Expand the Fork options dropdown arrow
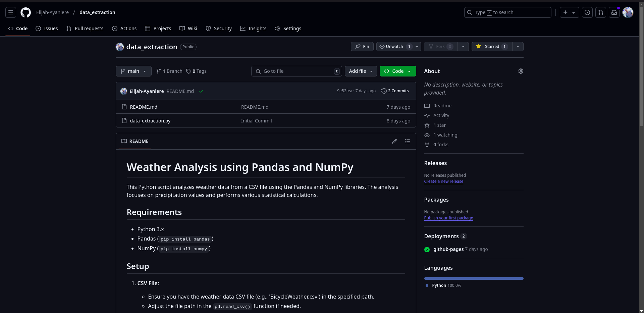The height and width of the screenshot is (313, 644). [463, 47]
